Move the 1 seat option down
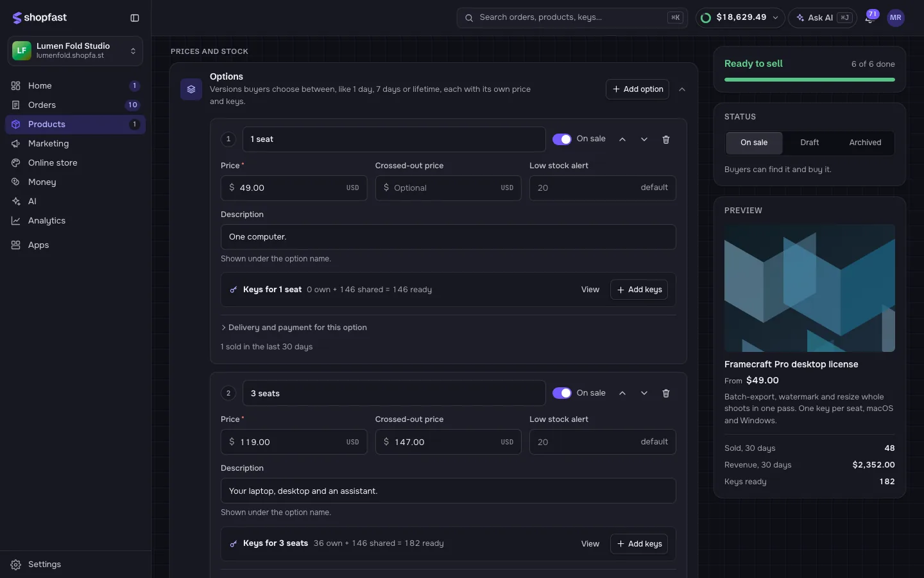The image size is (924, 578). (644, 139)
